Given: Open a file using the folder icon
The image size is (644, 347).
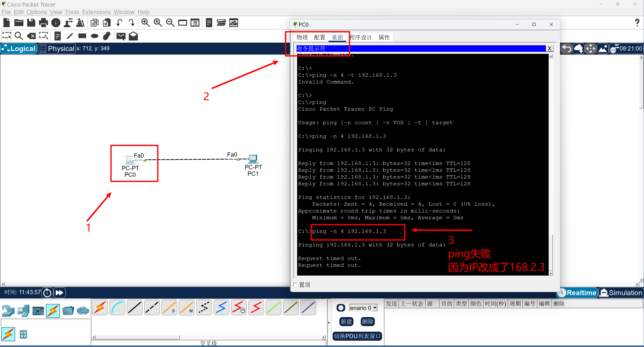Looking at the screenshot, I should pos(19,23).
